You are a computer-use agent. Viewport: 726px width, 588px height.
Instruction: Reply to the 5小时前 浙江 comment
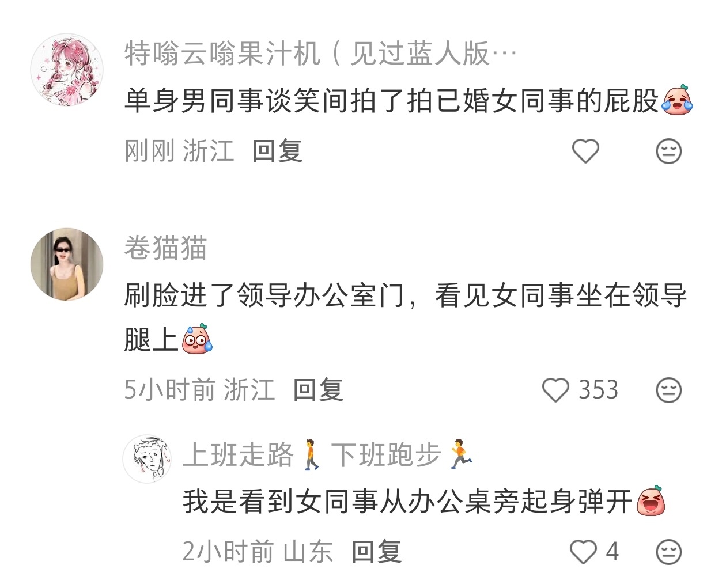(318, 390)
